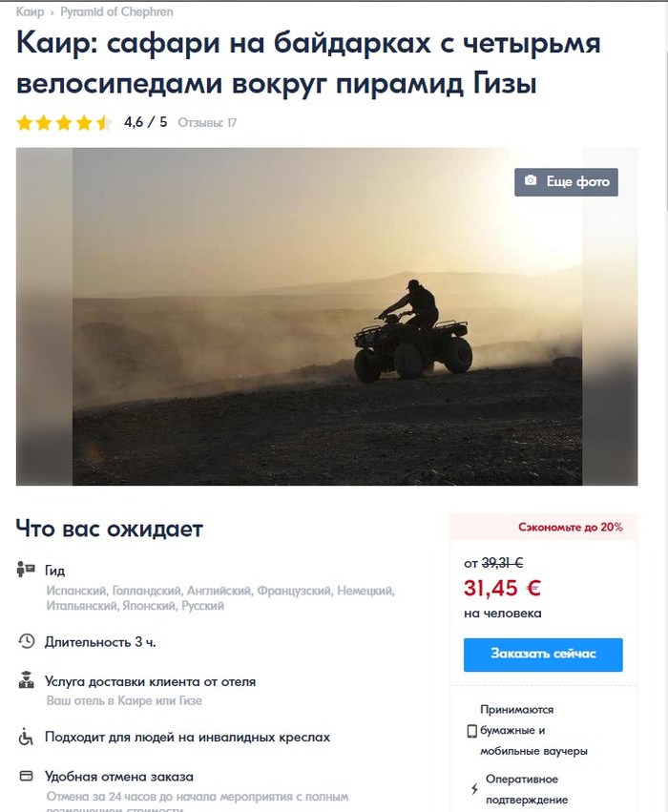Open the Pyramid of Chephren breadcrumb
668x812 pixels.
click(x=116, y=11)
